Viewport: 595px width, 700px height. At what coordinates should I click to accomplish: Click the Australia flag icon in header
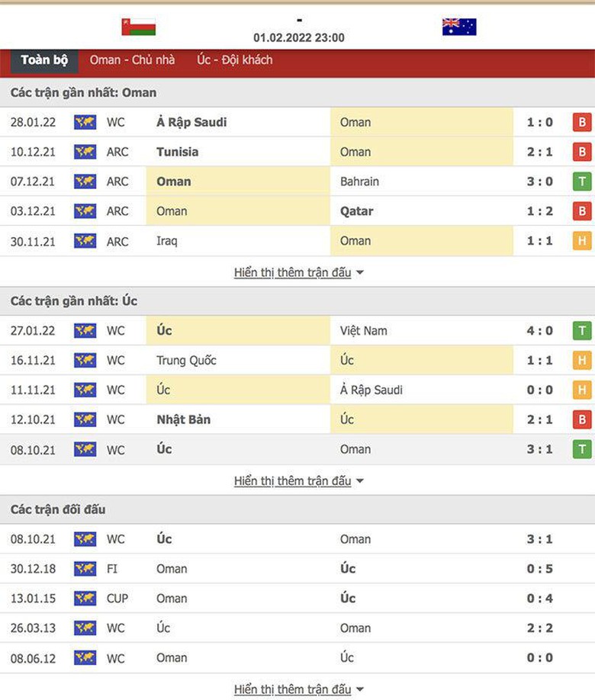459,27
